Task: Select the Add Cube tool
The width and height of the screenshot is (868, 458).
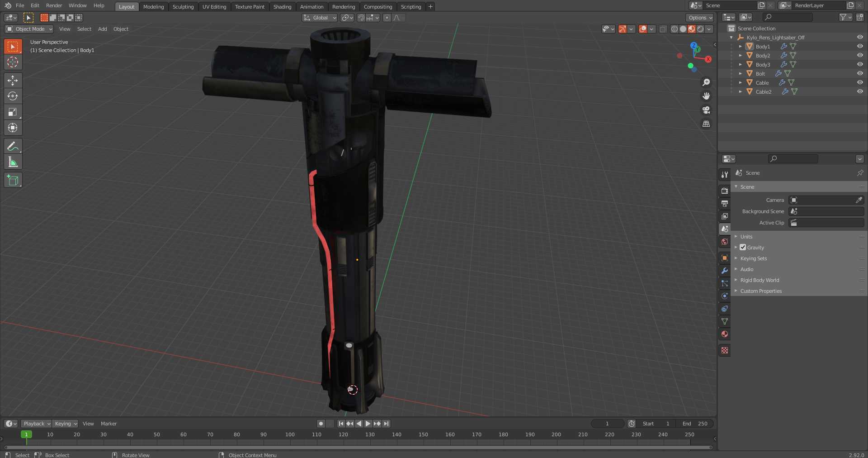Action: [x=13, y=180]
